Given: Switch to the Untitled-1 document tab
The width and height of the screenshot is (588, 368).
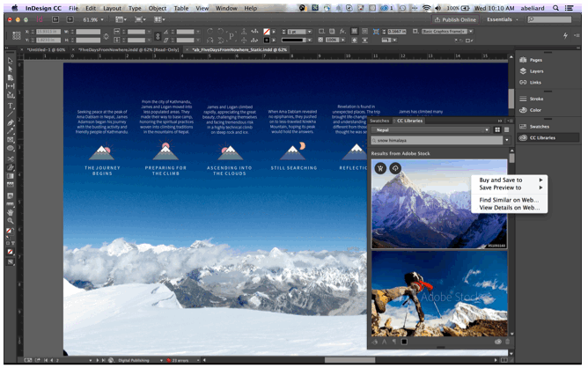Looking at the screenshot, I should 46,49.
